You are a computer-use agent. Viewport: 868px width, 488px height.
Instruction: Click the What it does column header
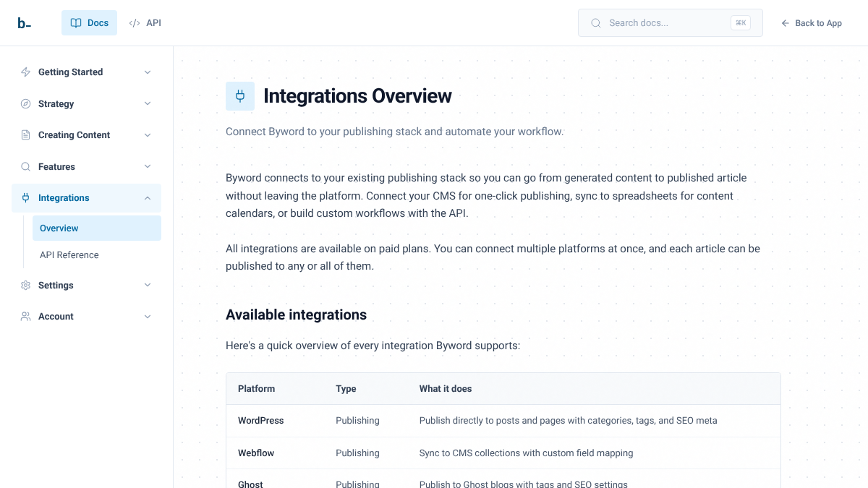[446, 389]
